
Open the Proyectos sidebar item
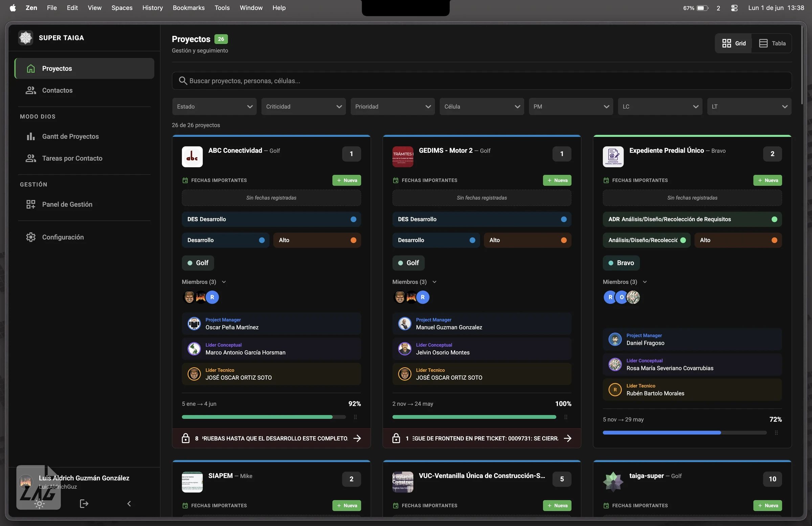84,68
